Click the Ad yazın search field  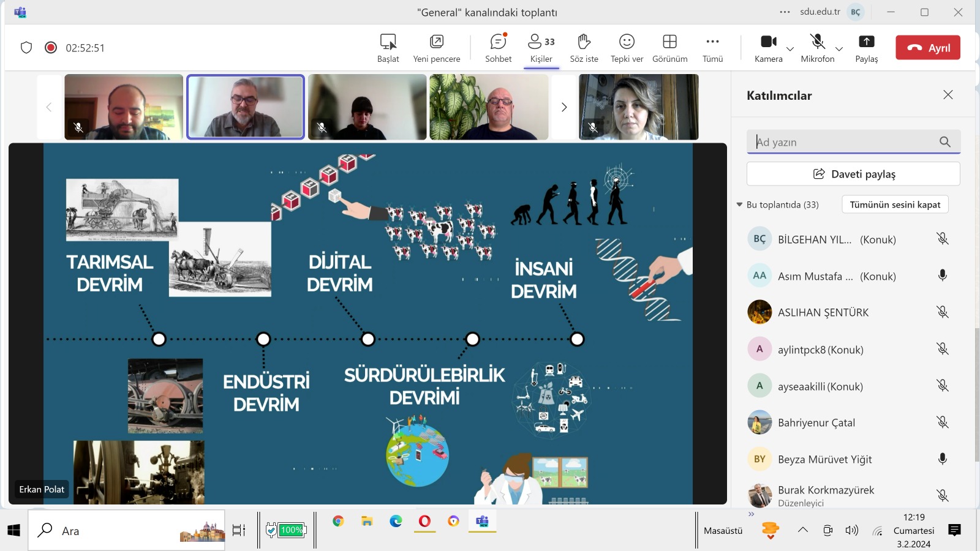842,142
